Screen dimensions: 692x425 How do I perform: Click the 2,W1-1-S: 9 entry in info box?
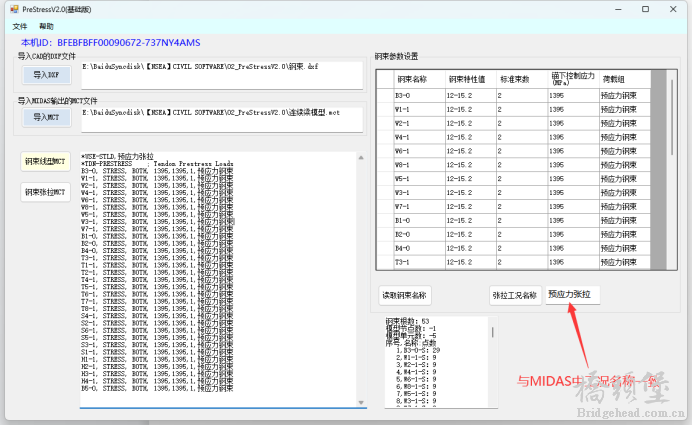pyautogui.click(x=416, y=357)
